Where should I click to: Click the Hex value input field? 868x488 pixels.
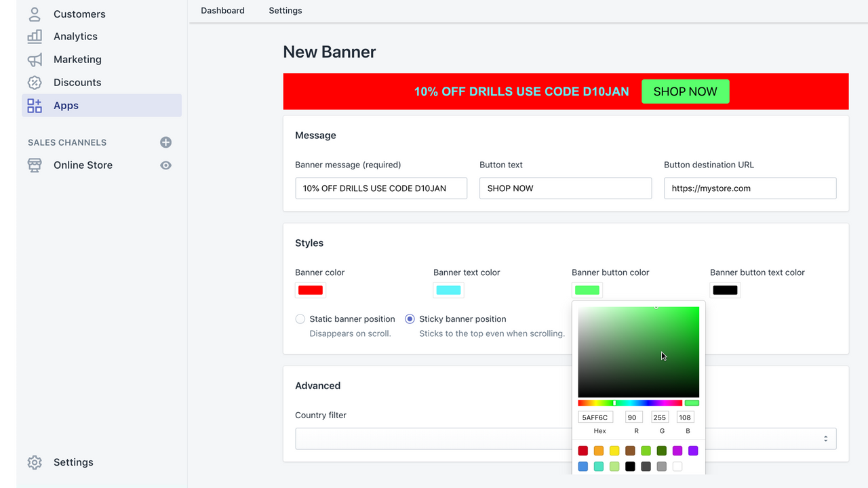pos(595,417)
